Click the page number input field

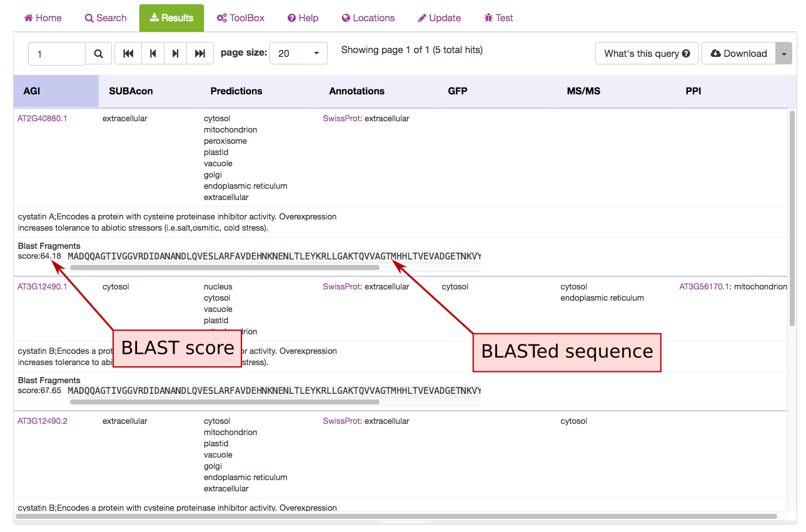[x=57, y=54]
